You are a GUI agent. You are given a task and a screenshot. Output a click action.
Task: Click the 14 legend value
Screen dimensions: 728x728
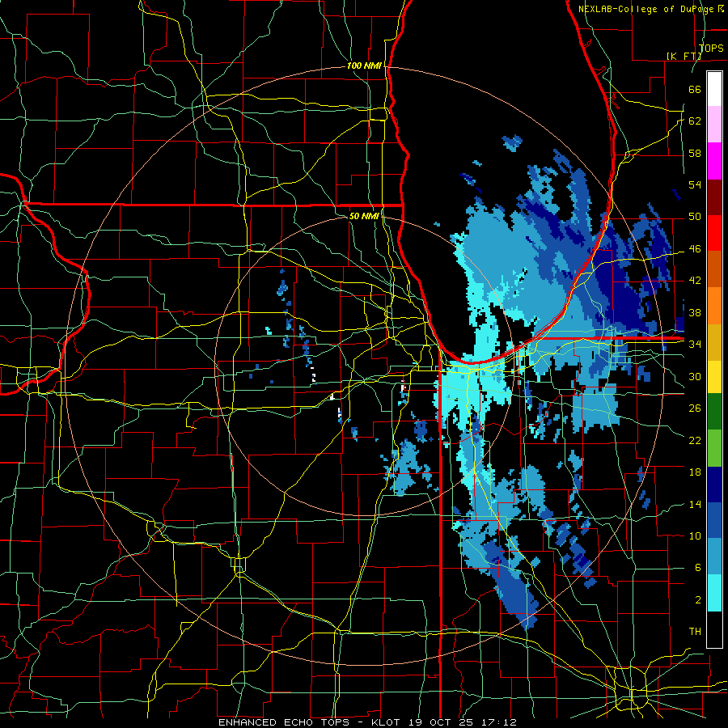[x=695, y=504]
